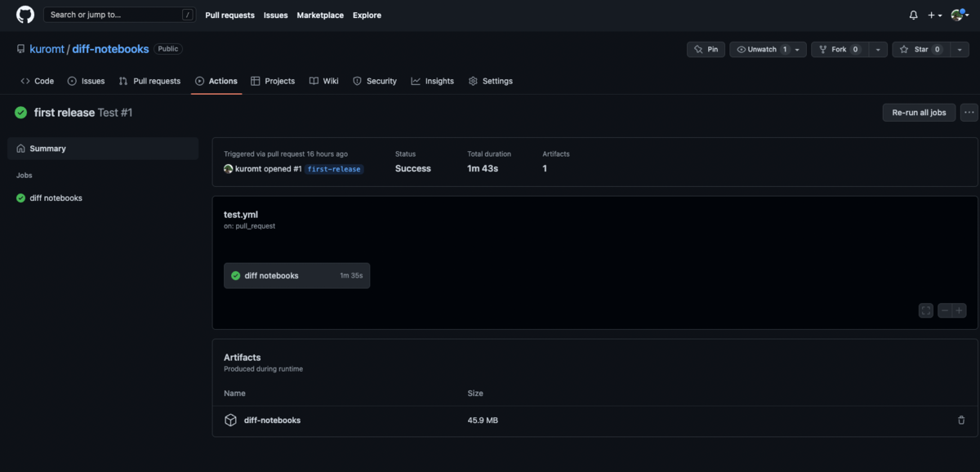The height and width of the screenshot is (472, 980).
Task: Click the GitHub home logo
Action: click(x=24, y=15)
